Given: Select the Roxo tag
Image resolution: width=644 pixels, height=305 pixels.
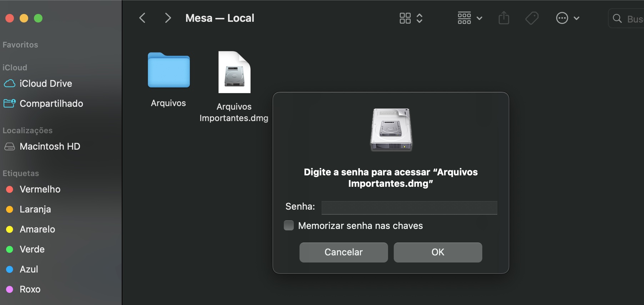Looking at the screenshot, I should (30, 289).
